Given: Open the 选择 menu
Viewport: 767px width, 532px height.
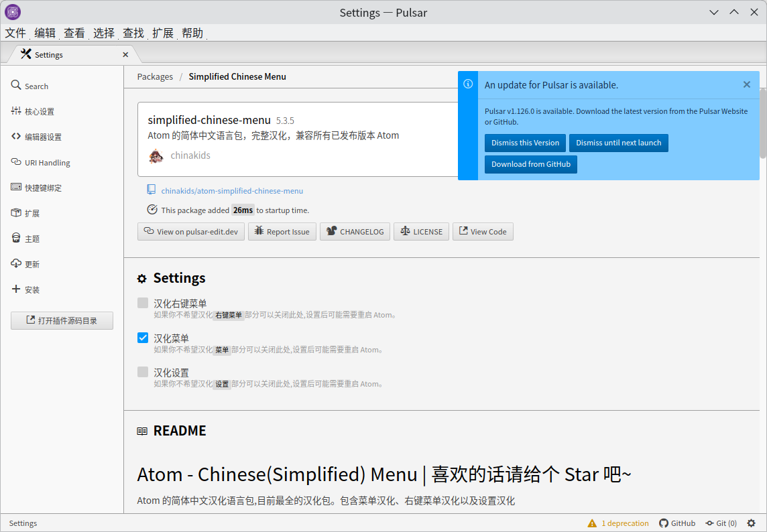Looking at the screenshot, I should (104, 33).
